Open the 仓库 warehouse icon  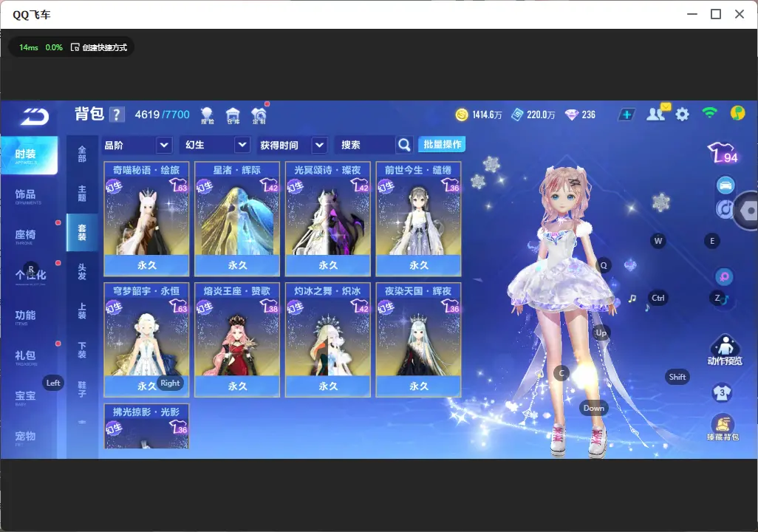(x=233, y=115)
